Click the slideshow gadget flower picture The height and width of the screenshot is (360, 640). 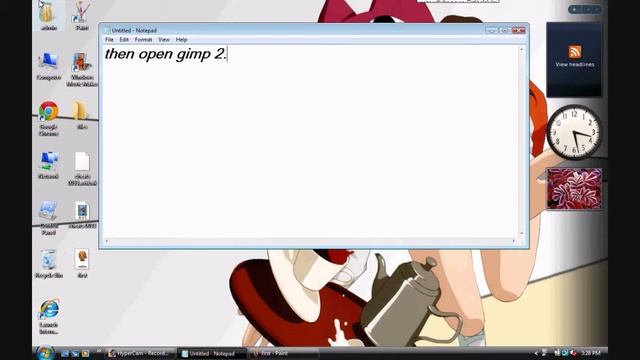(x=574, y=189)
